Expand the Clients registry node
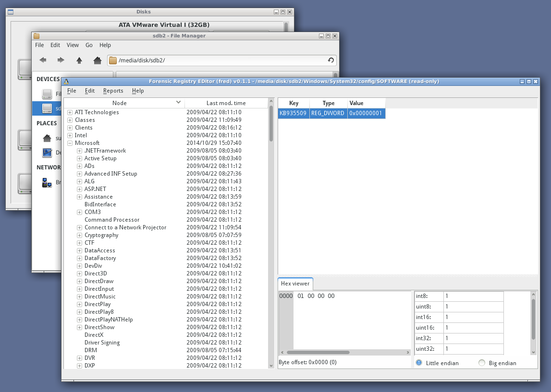551x392 pixels. 70,128
